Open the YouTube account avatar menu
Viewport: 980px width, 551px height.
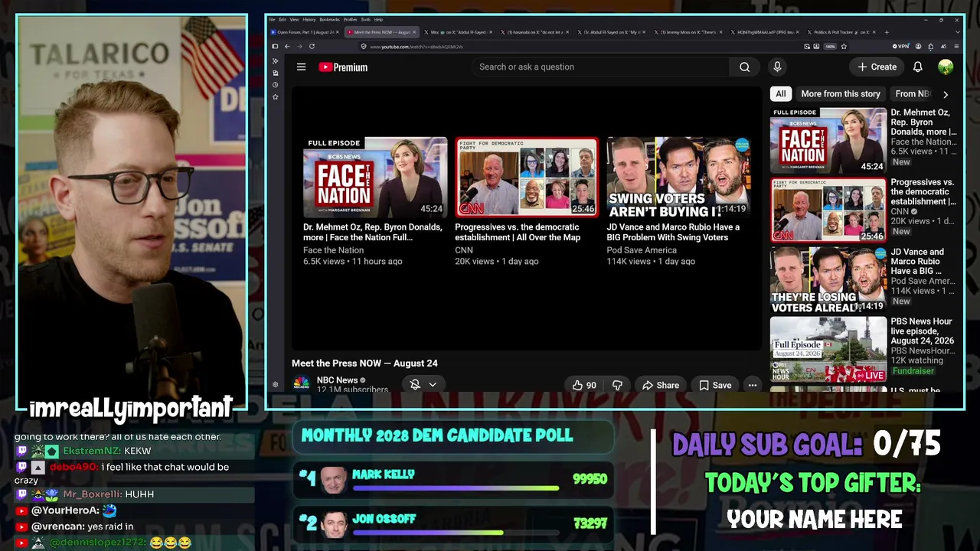point(946,67)
